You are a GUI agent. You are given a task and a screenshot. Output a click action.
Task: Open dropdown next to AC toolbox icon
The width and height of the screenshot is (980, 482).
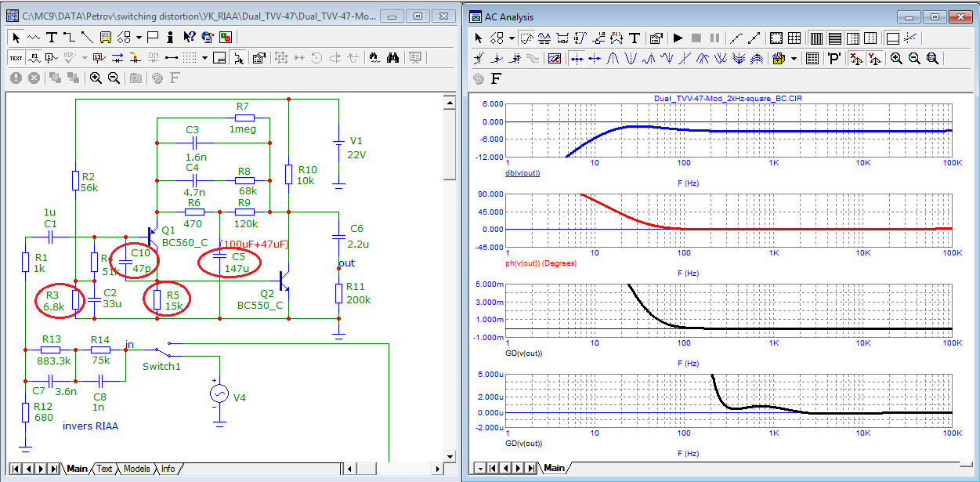click(794, 58)
